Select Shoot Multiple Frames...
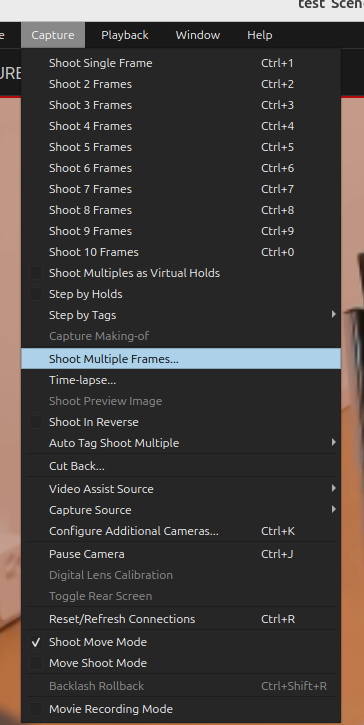This screenshot has width=364, height=725. coord(181,359)
